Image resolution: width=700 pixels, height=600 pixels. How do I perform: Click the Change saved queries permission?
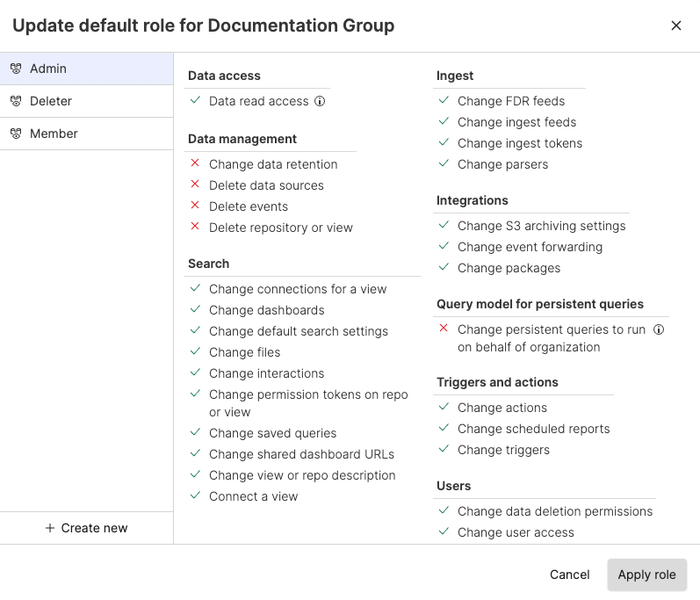point(272,433)
